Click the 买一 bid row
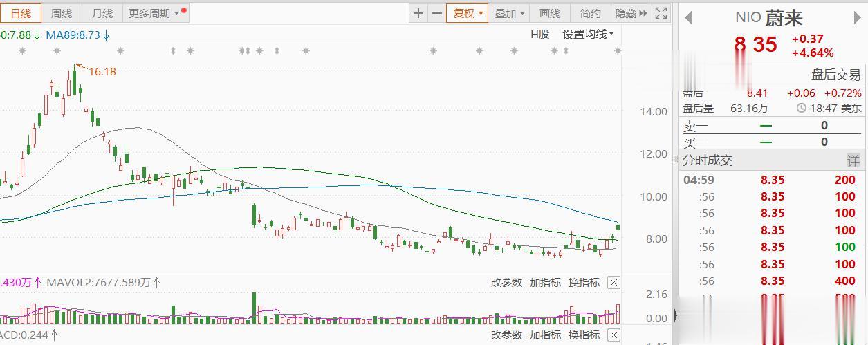The image size is (868, 345). click(x=772, y=142)
